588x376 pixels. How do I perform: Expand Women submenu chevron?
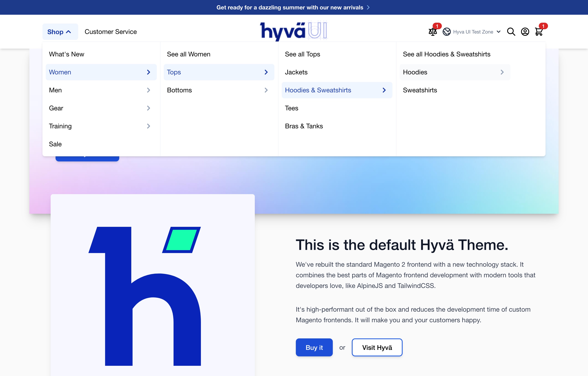[148, 72]
